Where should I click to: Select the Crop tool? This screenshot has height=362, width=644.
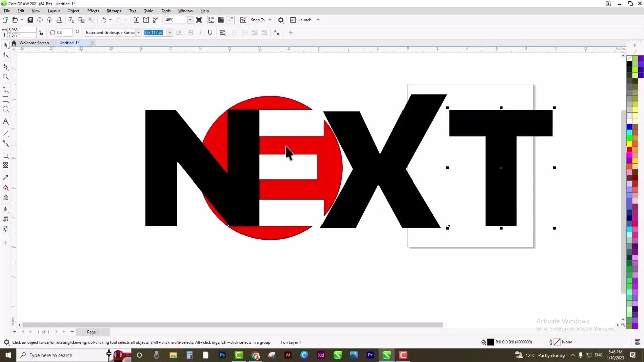coord(6,67)
